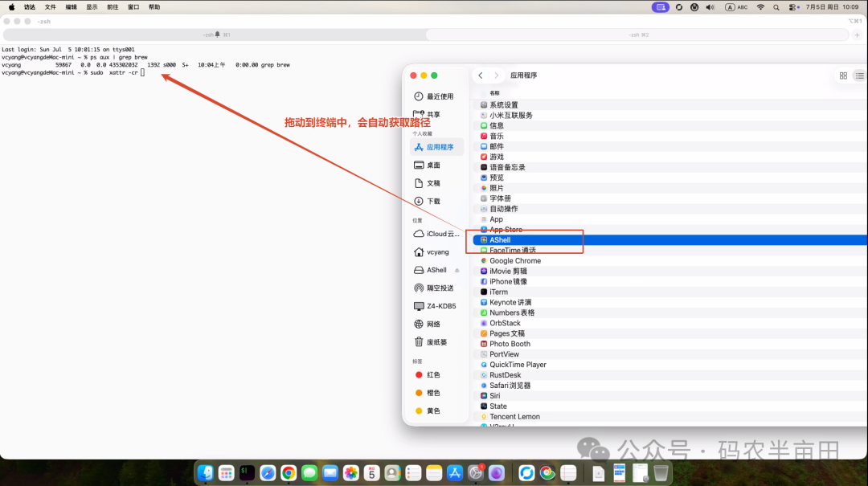868x486 pixels.
Task: Open System Settings with the badge in Dock
Action: click(x=476, y=472)
